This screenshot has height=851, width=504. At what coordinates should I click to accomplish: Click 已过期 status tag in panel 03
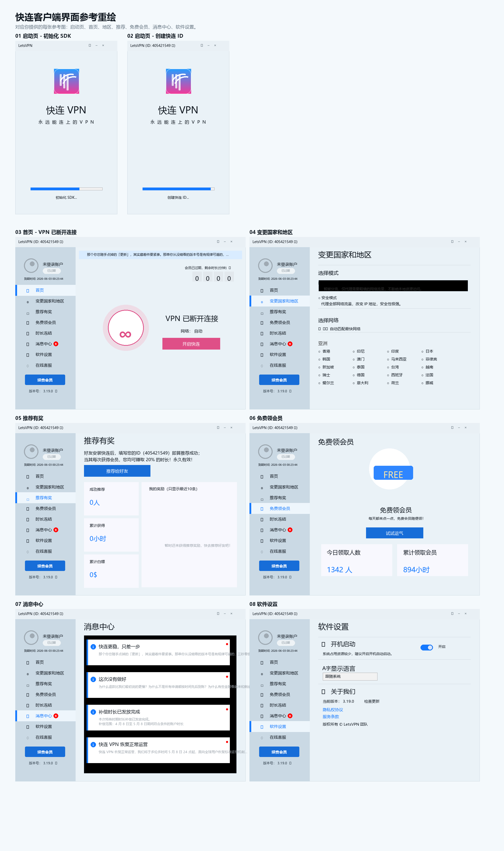(x=52, y=271)
